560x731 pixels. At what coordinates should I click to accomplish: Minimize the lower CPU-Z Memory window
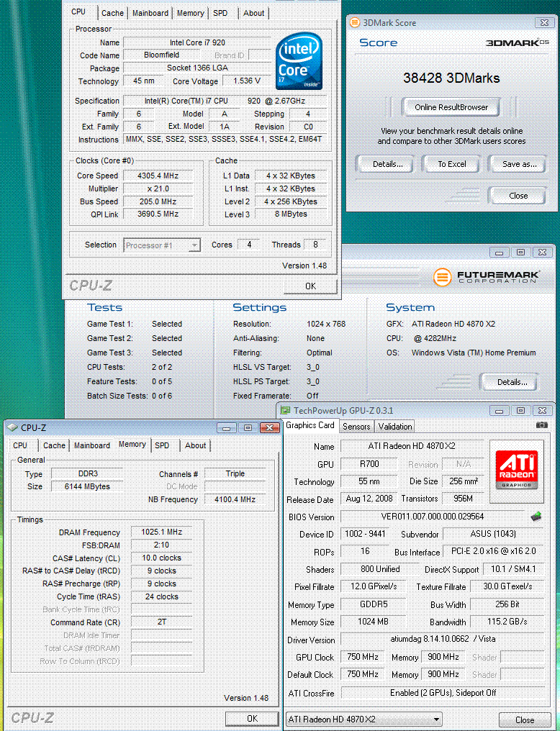click(226, 427)
